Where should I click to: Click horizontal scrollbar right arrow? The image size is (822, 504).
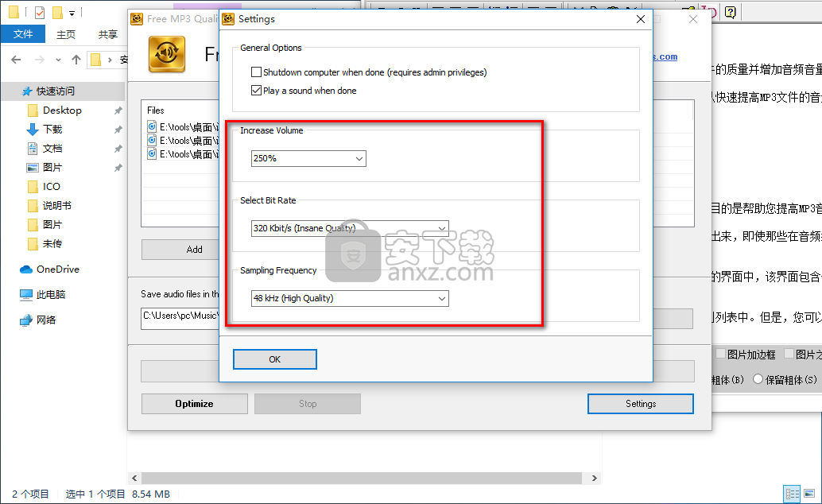[594, 478]
